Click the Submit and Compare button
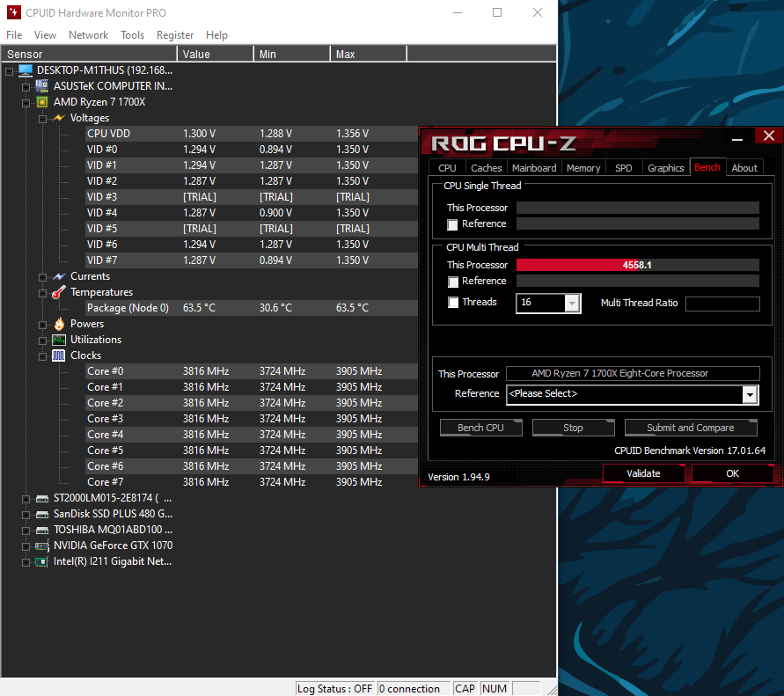This screenshot has width=784, height=696. [691, 428]
